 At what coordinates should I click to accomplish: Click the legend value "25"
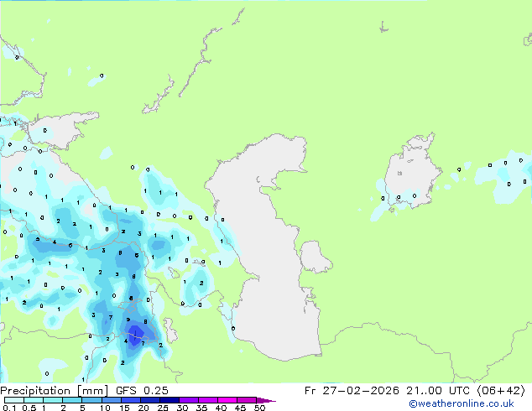coord(163,408)
